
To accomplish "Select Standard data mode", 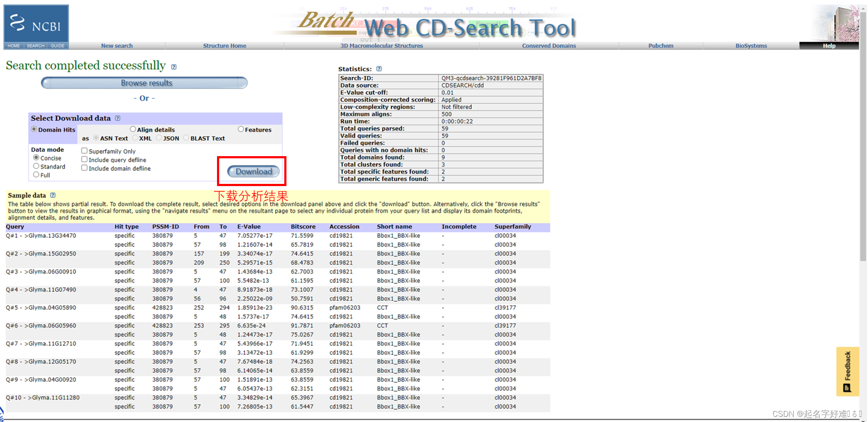I will [x=36, y=166].
